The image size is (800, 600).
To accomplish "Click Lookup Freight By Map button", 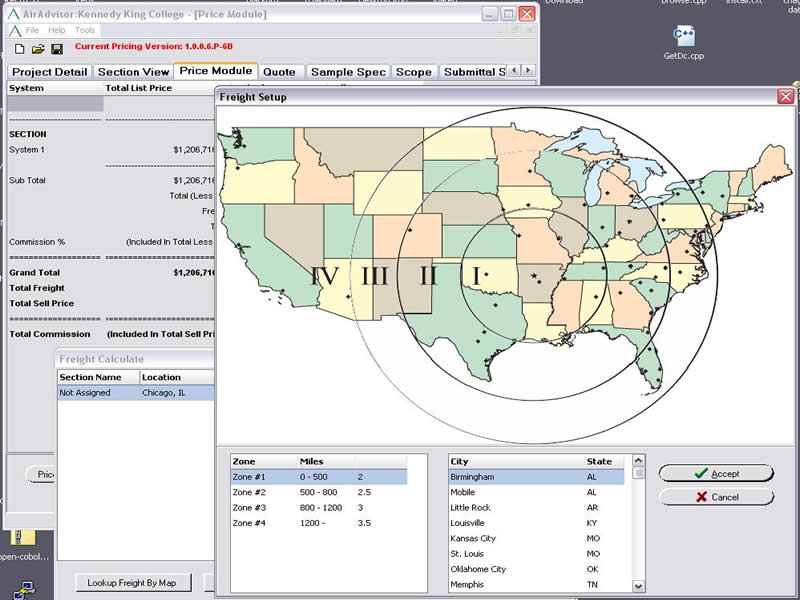I will click(x=132, y=582).
